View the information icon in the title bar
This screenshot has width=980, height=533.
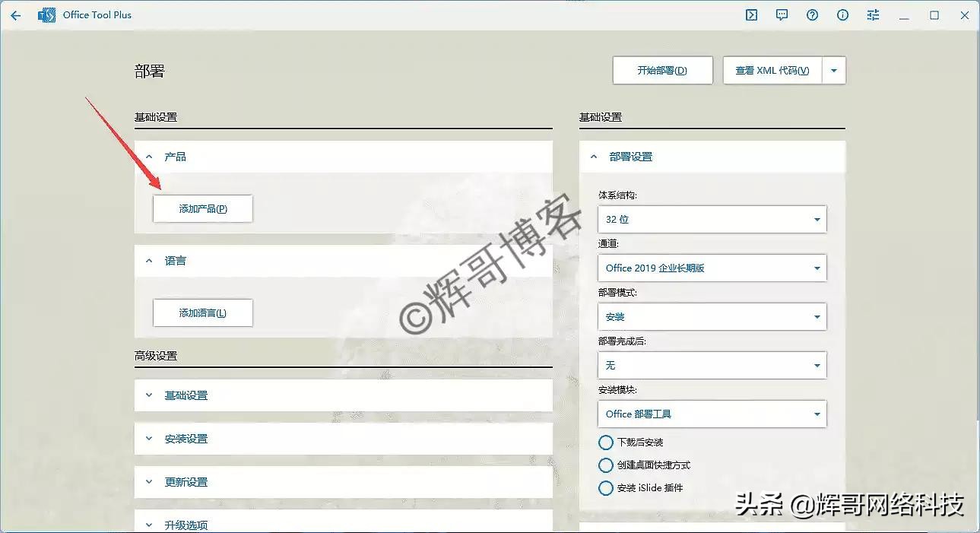point(842,14)
